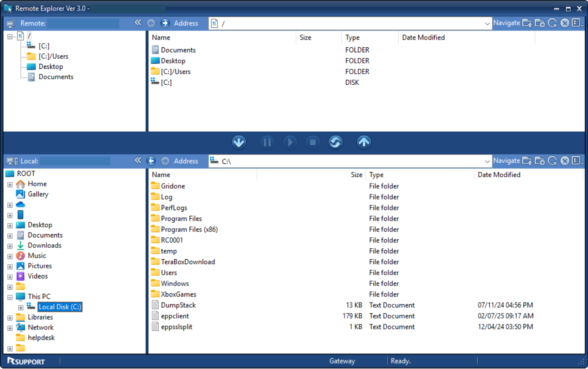The width and height of the screenshot is (588, 369).
Task: Go up one folder in Local pane
Action: click(527, 161)
